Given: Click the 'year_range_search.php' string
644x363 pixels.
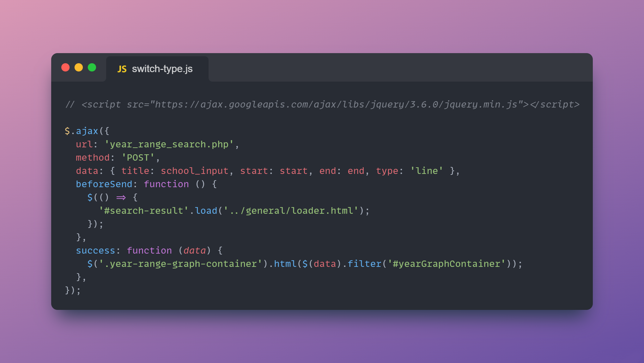Looking at the screenshot, I should pos(169,145).
